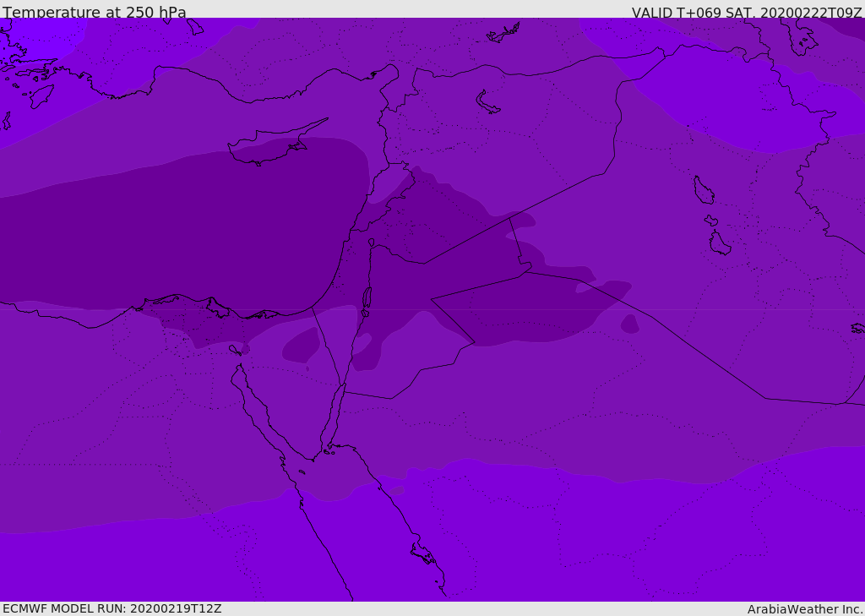This screenshot has height=616, width=865.
Task: Click the northern Iraqi lake, Lake Tharthar
Action: [703, 190]
